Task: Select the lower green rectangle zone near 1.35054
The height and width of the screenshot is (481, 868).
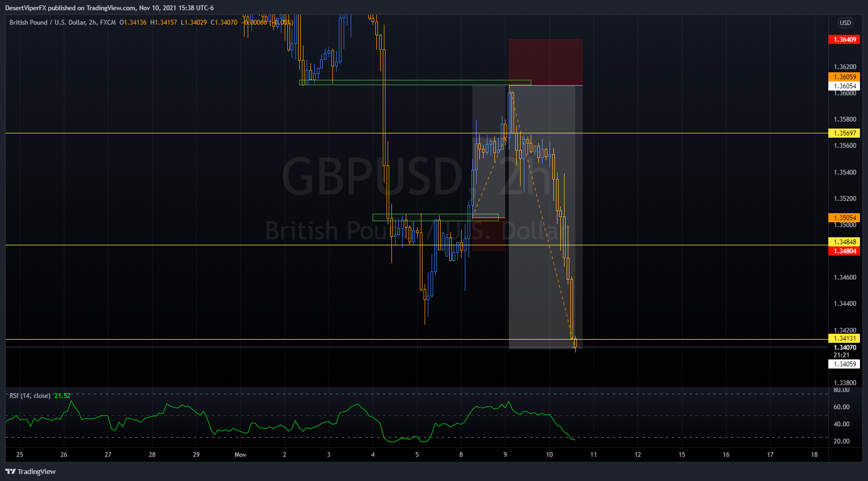Action: pyautogui.click(x=435, y=217)
